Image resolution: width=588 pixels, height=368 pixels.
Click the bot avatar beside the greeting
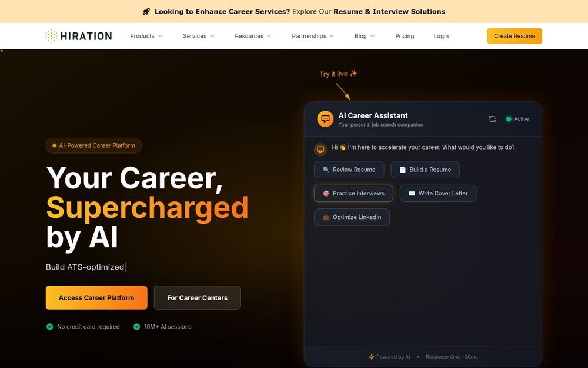tap(320, 150)
